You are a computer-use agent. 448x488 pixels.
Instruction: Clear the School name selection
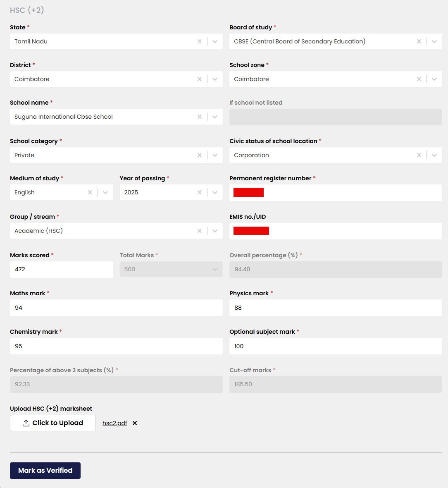point(200,117)
